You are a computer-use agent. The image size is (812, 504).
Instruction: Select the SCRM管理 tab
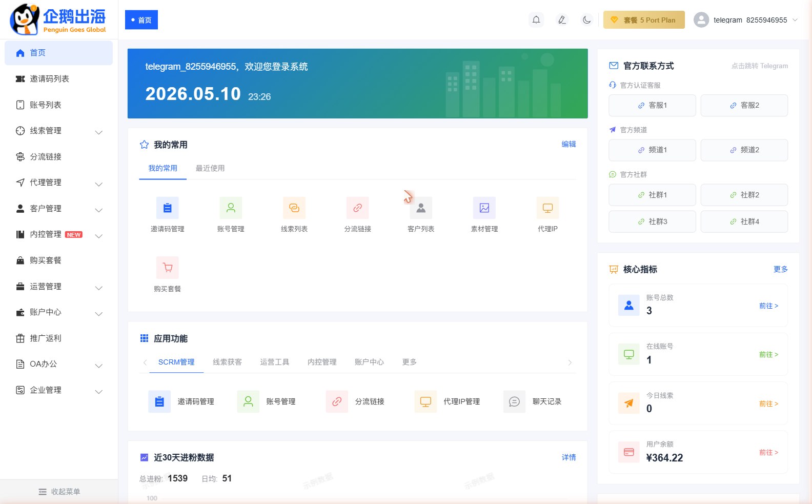click(x=176, y=362)
